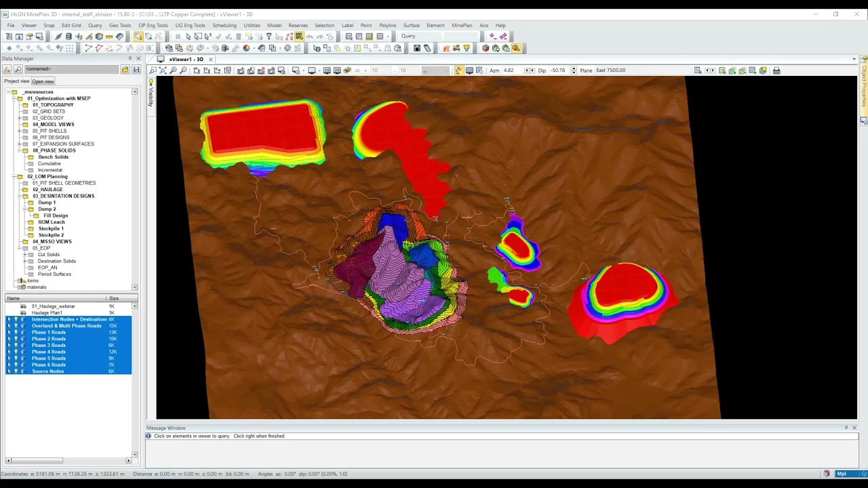Switch to the xViewer1 - 3D tab
The image size is (868, 488).
coord(186,60)
